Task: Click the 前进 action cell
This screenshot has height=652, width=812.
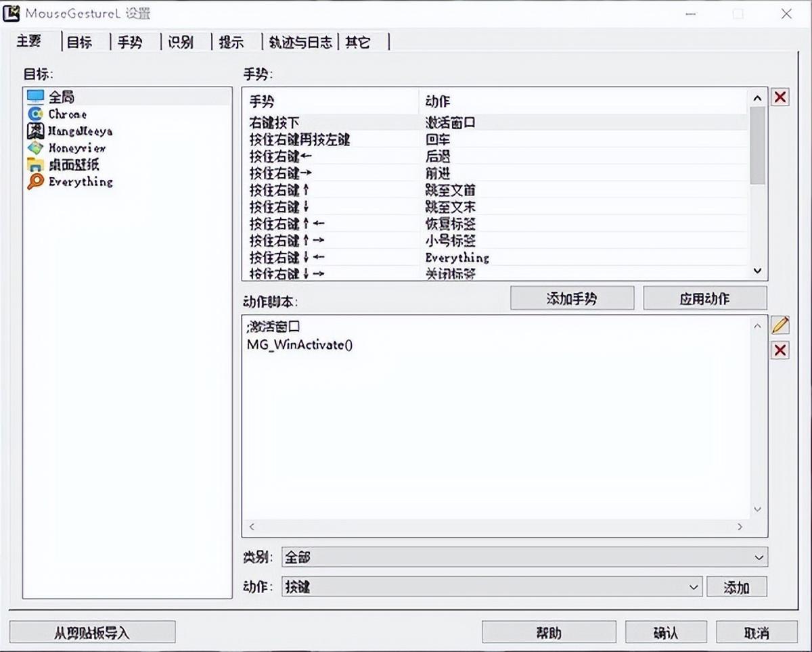Action: 438,173
